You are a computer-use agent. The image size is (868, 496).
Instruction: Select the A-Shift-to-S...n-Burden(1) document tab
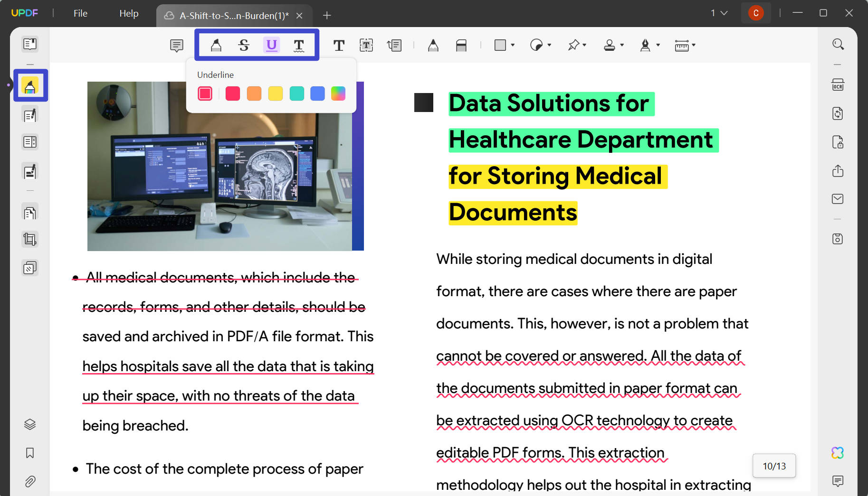[x=233, y=15]
